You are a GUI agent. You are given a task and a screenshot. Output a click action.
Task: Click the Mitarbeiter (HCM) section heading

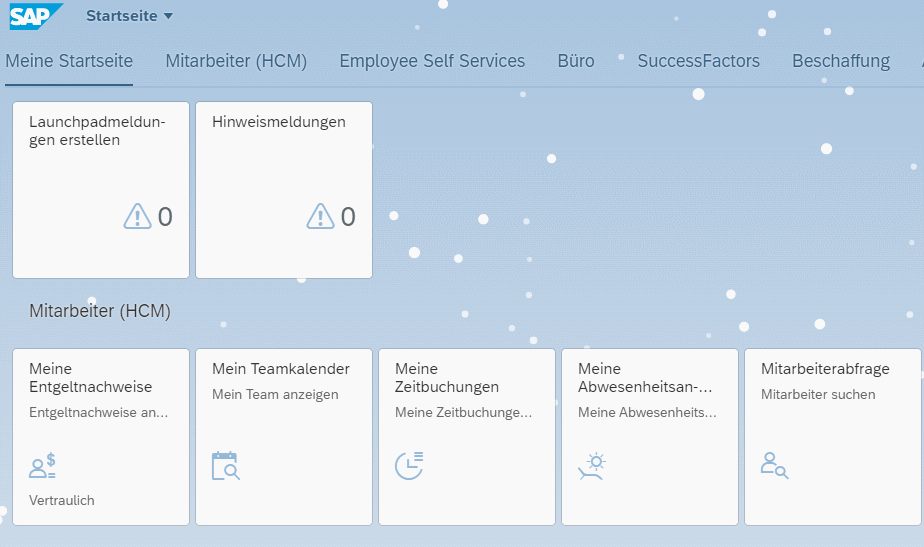pos(100,311)
